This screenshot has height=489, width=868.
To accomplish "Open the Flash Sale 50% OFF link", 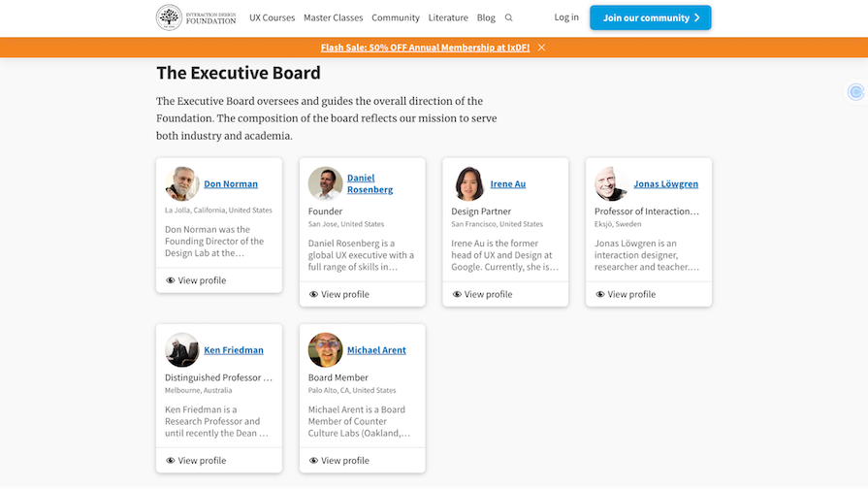I will click(425, 48).
